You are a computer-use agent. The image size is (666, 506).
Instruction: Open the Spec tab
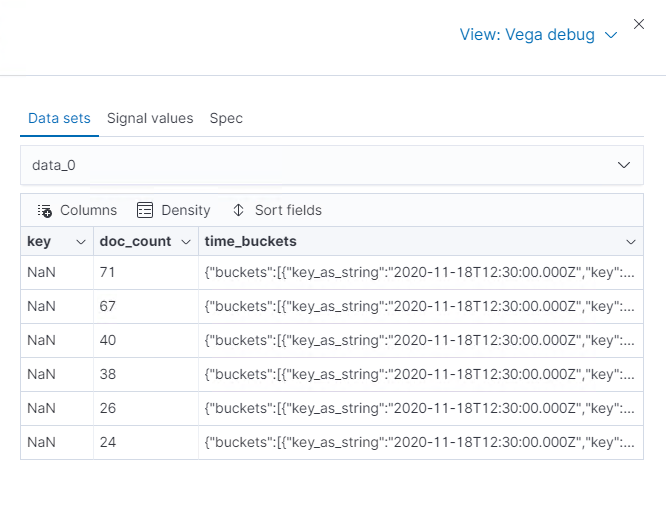pyautogui.click(x=226, y=118)
